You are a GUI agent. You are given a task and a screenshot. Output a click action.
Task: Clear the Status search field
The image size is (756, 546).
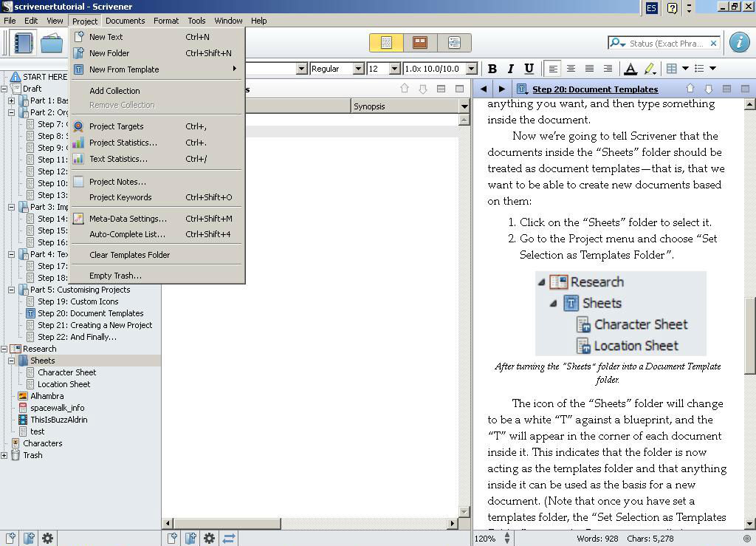[714, 44]
